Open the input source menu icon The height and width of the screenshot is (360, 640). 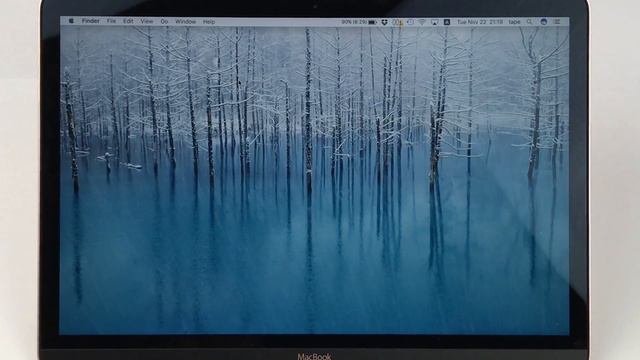[447, 22]
